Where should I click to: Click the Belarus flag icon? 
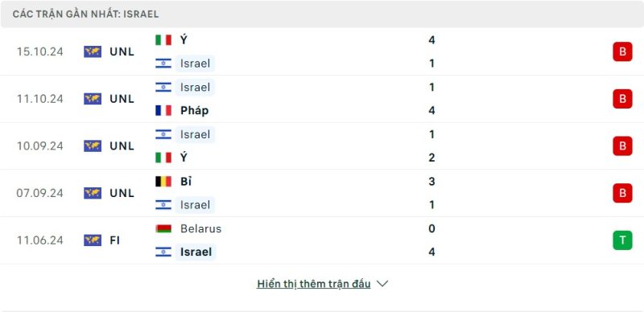163,228
